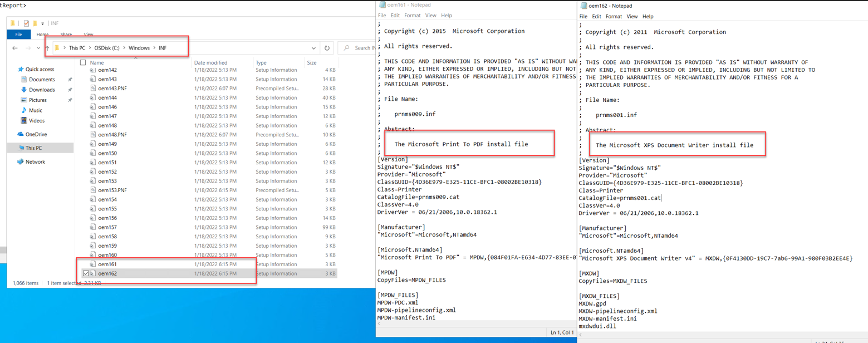Click horizontal scrollbar left arrow in oem161 Notepad
This screenshot has height=343, width=868.
point(380,323)
